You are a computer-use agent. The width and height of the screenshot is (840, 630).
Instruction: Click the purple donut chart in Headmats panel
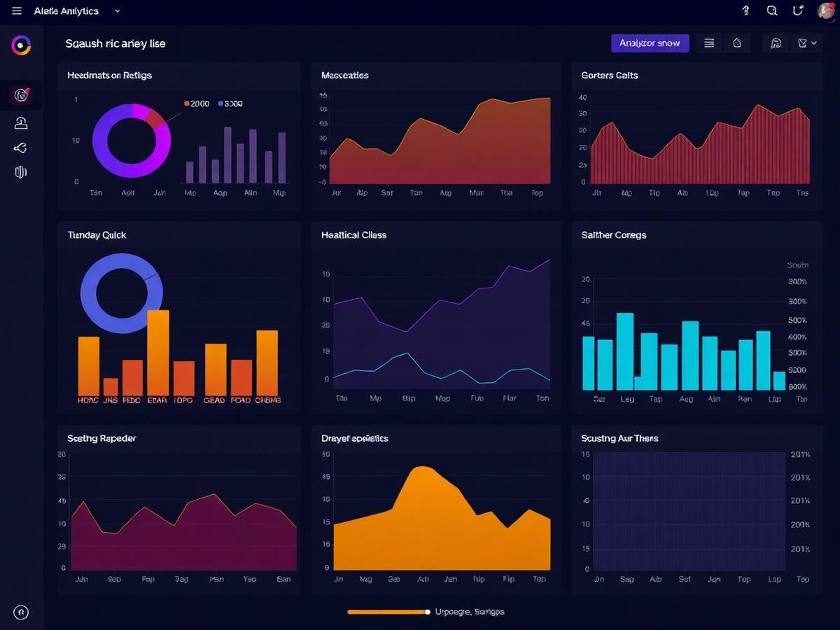tap(132, 141)
